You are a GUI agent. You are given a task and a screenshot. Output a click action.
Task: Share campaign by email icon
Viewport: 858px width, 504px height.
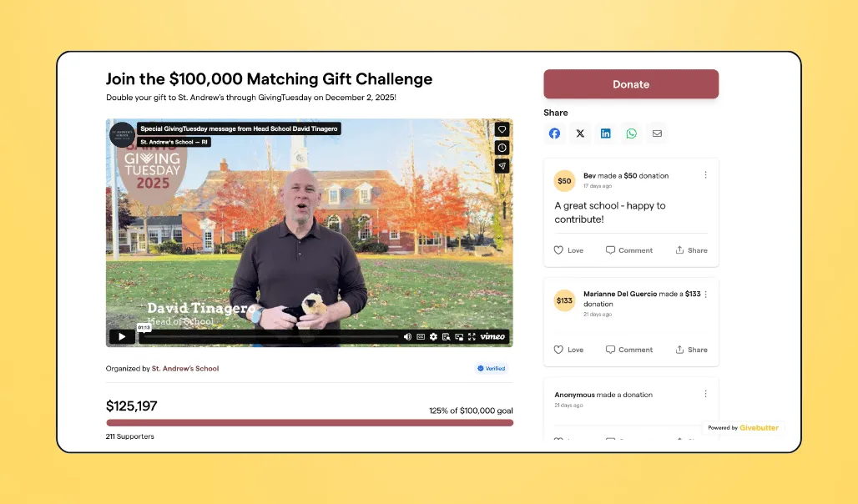(657, 134)
